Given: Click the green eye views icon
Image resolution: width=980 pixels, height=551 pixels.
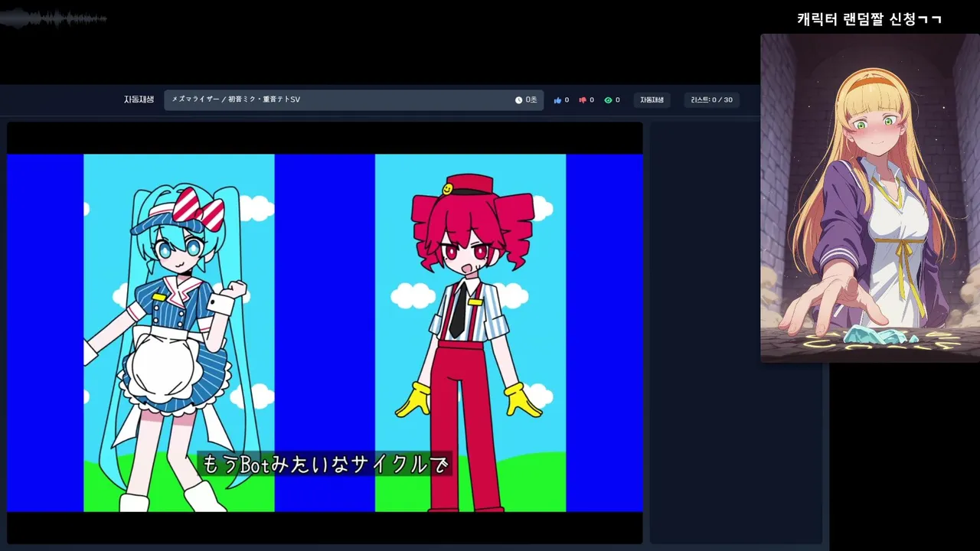Looking at the screenshot, I should [x=608, y=100].
